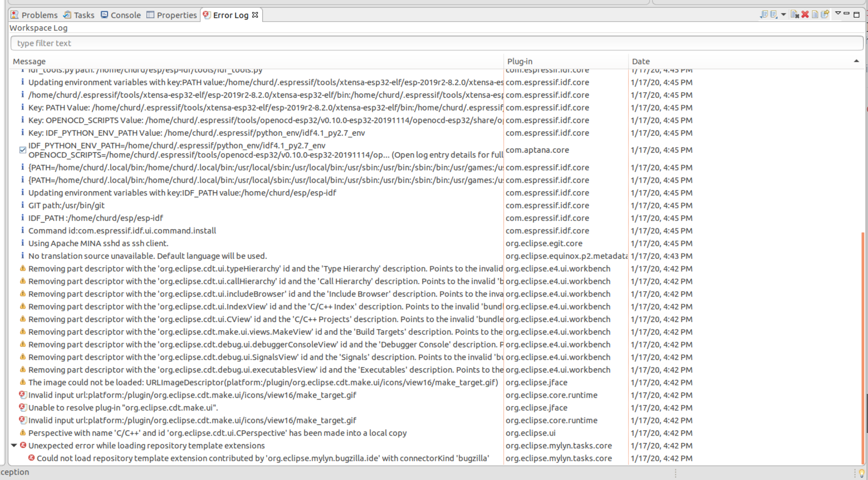This screenshot has height=480, width=868.
Task: Click error icon of 'Could not load repository template' row
Action: [31, 458]
